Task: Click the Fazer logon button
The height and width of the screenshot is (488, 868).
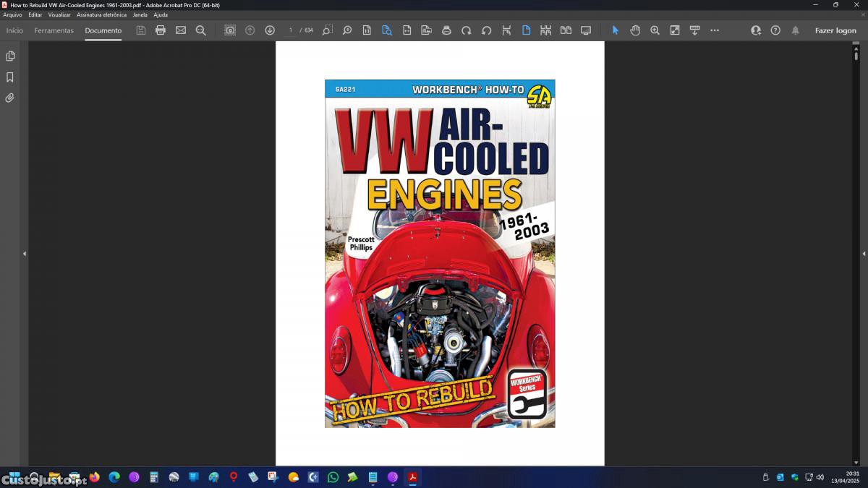Action: (x=835, y=30)
